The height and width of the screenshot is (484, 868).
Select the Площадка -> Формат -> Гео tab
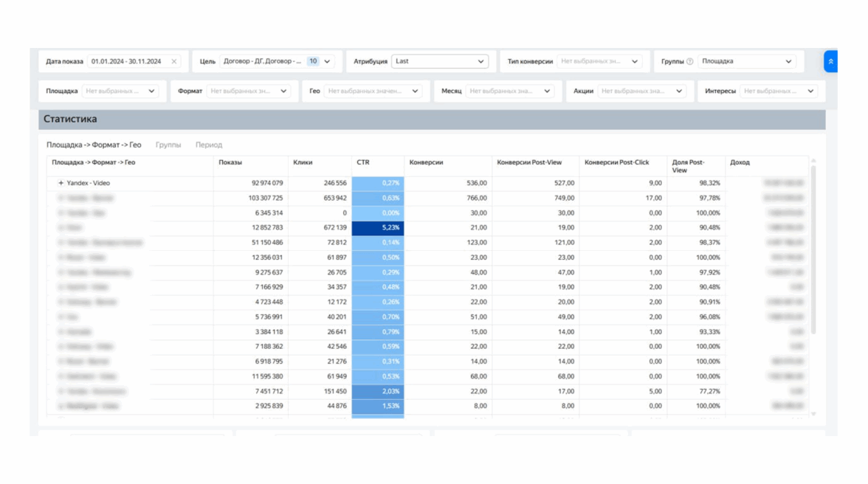pos(94,145)
